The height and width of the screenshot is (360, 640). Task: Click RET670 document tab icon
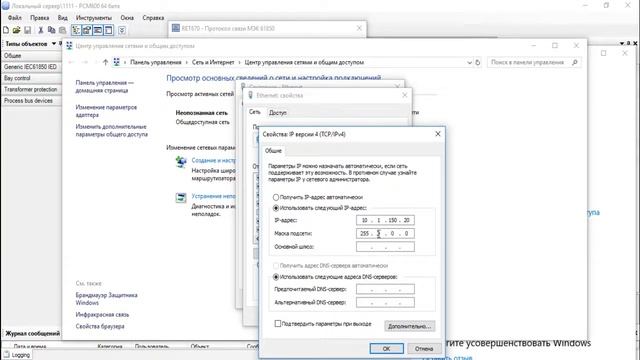(x=176, y=28)
